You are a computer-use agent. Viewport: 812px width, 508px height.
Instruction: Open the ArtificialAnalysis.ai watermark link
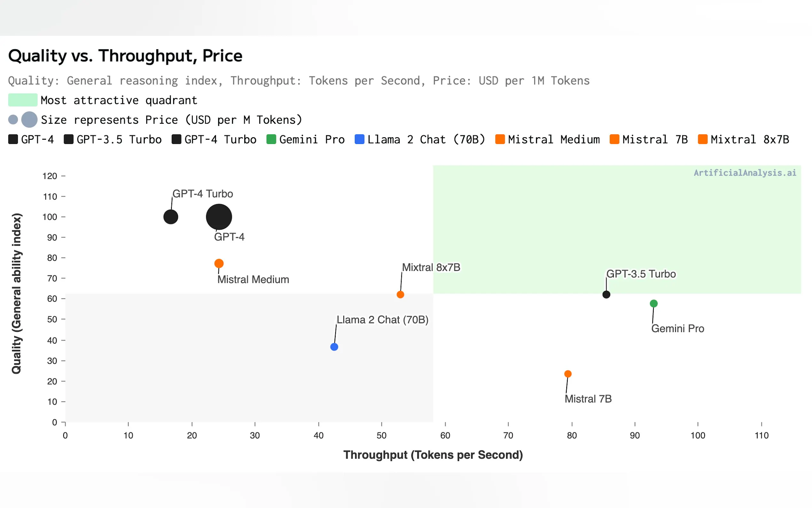745,173
